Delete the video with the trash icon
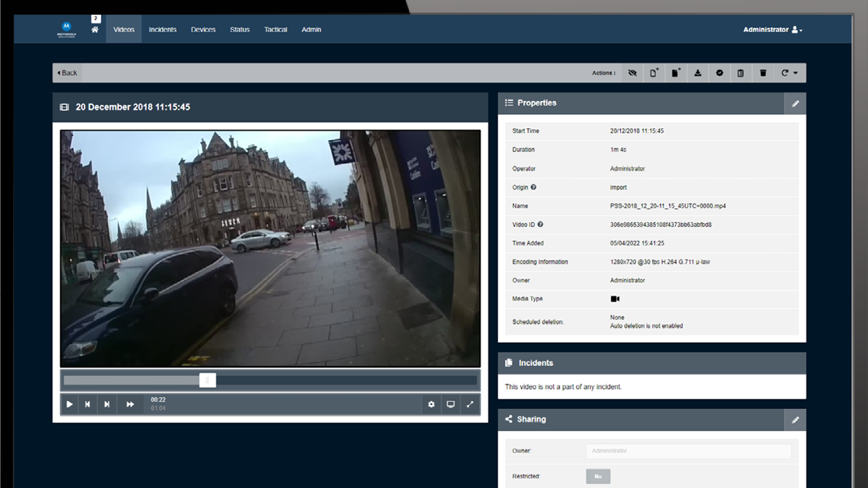Viewport: 868px width, 488px height. (763, 73)
